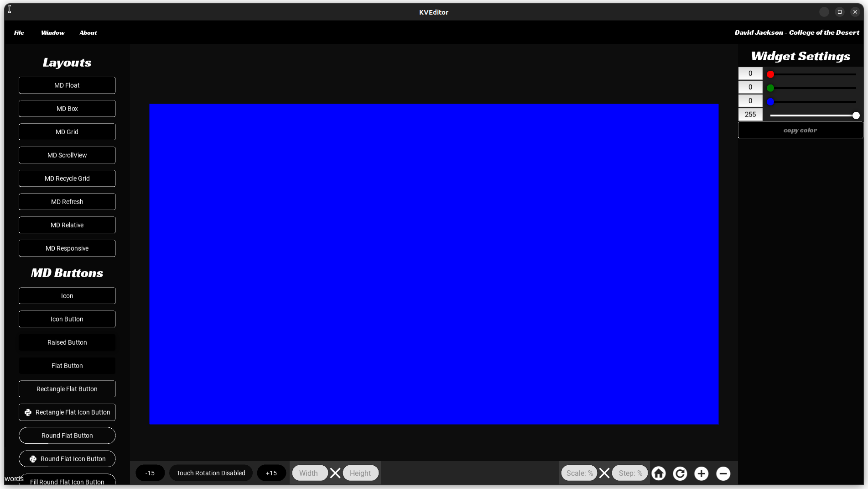Zoom out with the minus icon
The image size is (868, 489).
[x=723, y=473]
